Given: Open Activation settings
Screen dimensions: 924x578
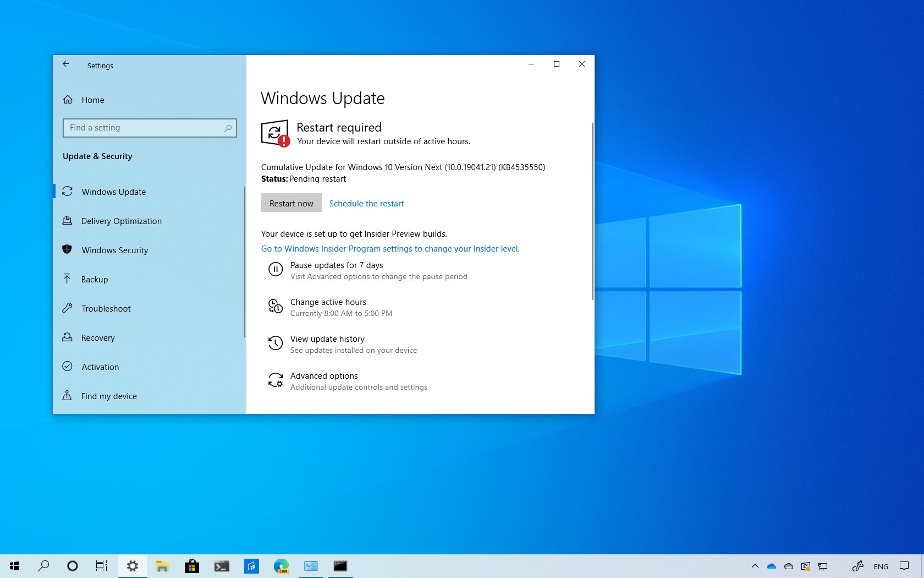Looking at the screenshot, I should tap(100, 367).
